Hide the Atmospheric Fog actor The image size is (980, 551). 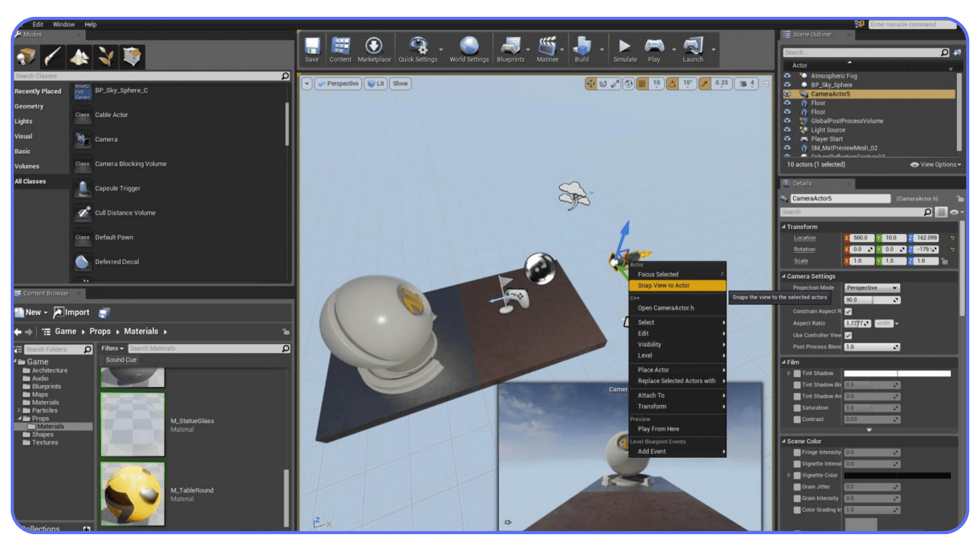coord(787,76)
